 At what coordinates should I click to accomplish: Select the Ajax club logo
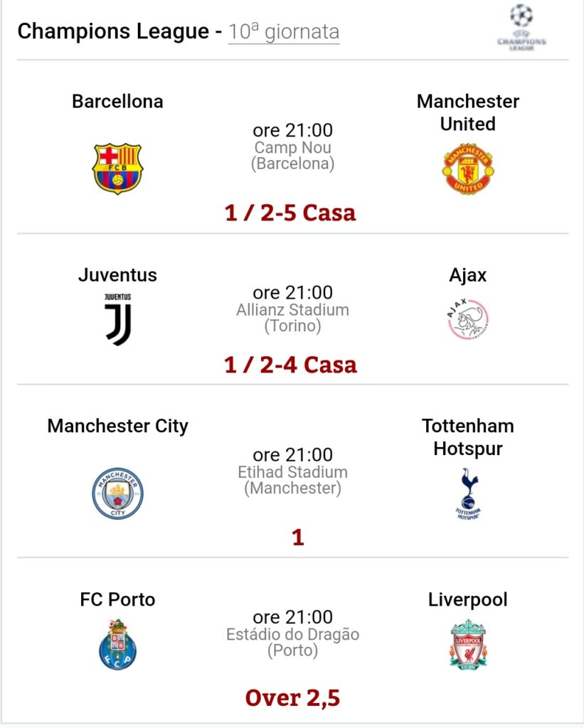pyautogui.click(x=468, y=319)
